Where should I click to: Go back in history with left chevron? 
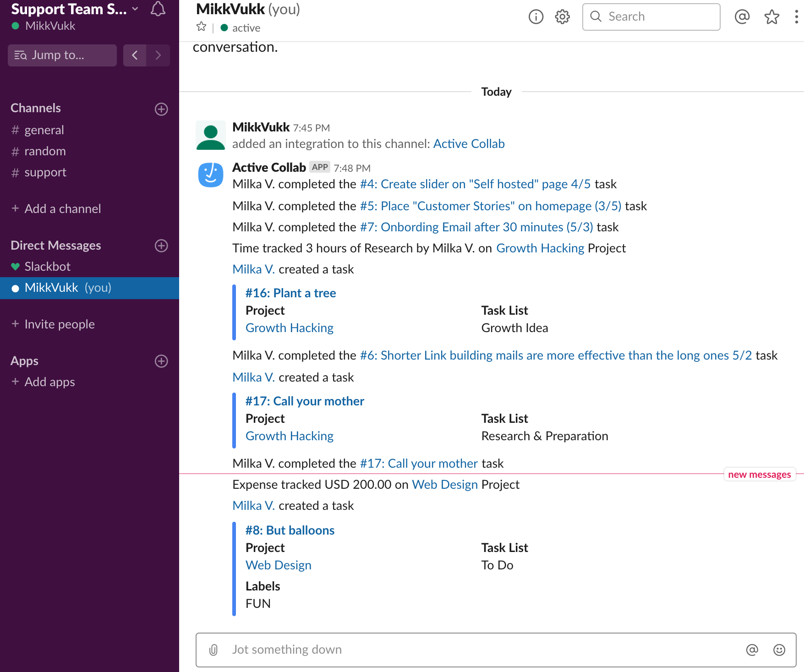135,55
